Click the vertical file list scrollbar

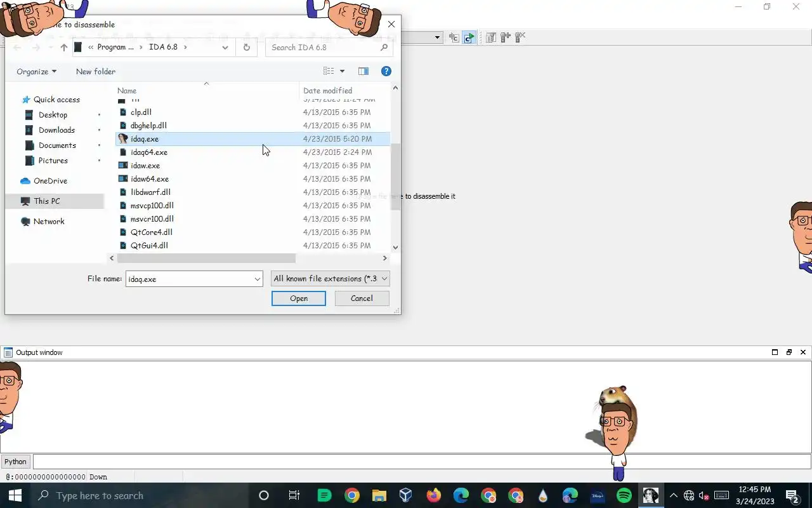click(x=395, y=177)
